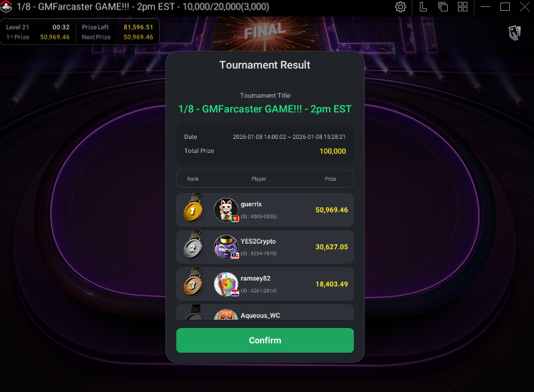534x392 pixels.
Task: Click the silver second-place medal
Action: (193, 245)
